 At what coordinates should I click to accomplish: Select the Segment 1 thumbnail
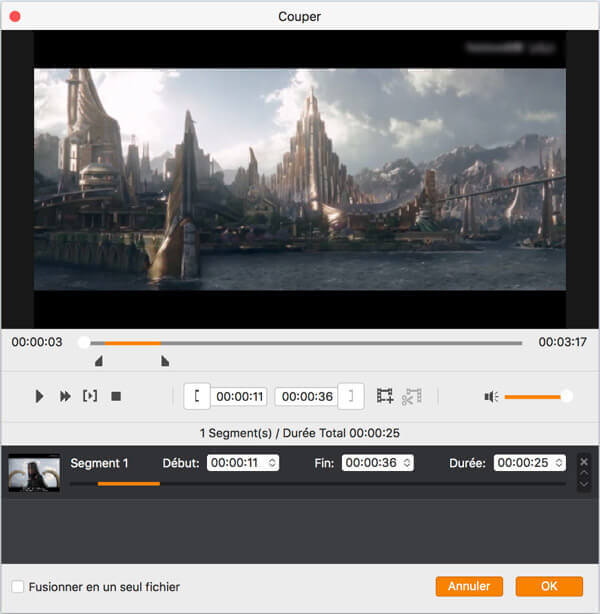[x=34, y=472]
